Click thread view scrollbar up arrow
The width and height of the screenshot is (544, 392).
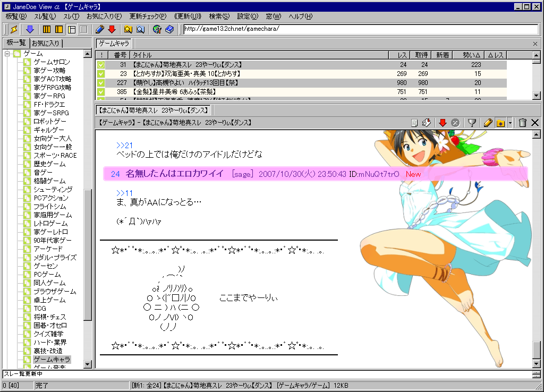537,134
